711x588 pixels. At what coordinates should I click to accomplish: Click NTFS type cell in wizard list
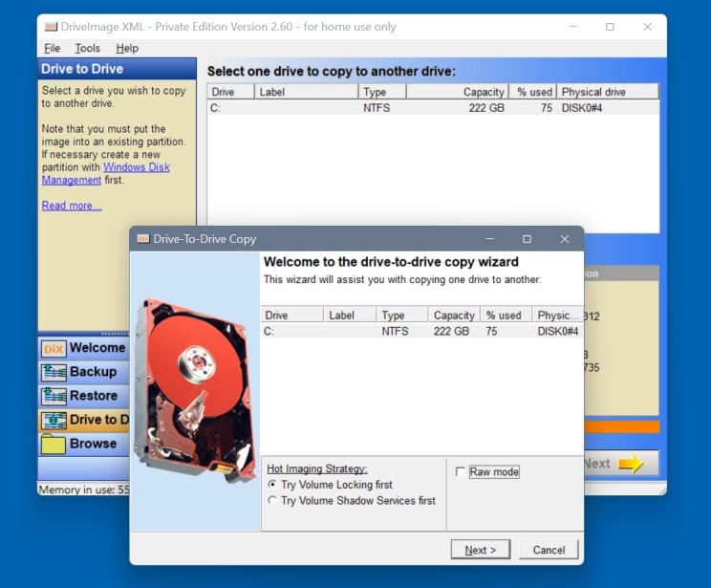click(395, 331)
